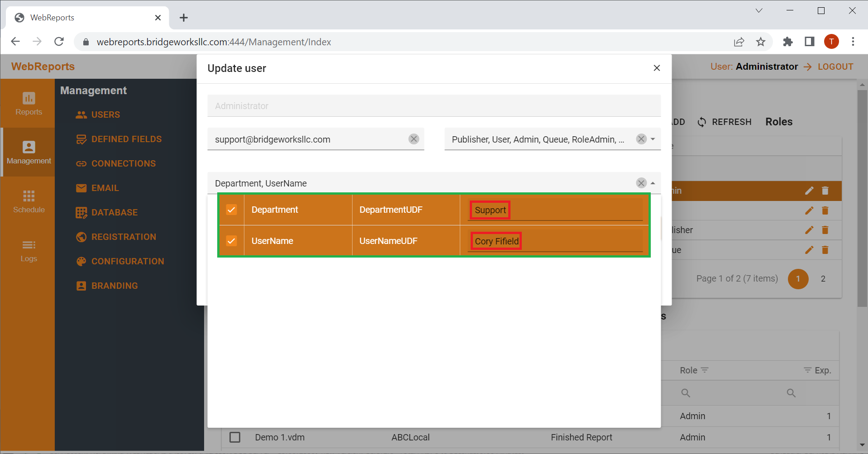Edit the highlighted role row

(809, 191)
